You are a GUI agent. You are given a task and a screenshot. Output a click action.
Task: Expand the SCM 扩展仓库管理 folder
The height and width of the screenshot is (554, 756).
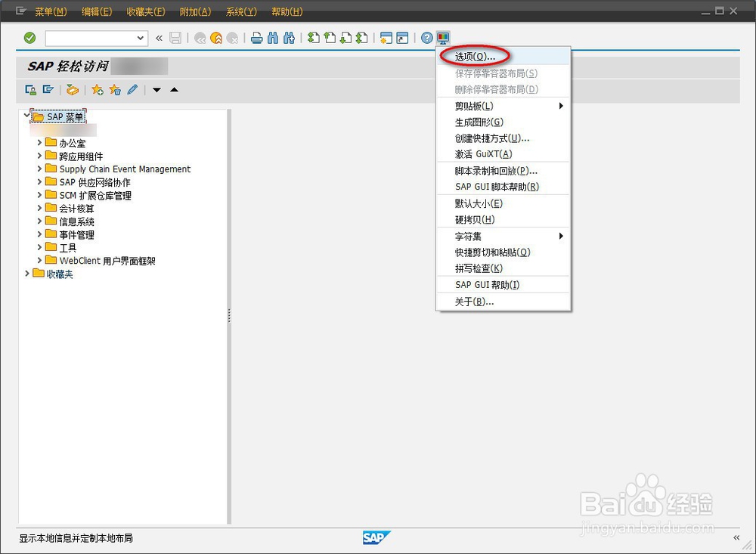39,195
